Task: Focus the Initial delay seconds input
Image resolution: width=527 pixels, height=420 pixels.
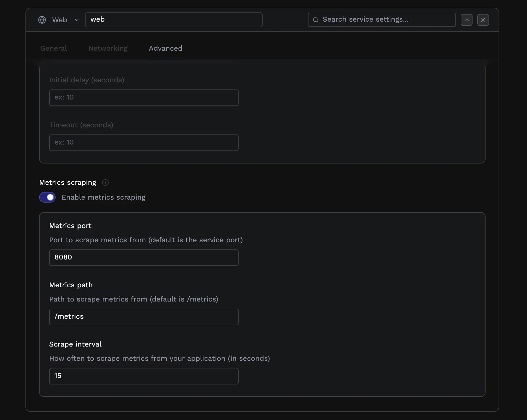Action: click(144, 97)
